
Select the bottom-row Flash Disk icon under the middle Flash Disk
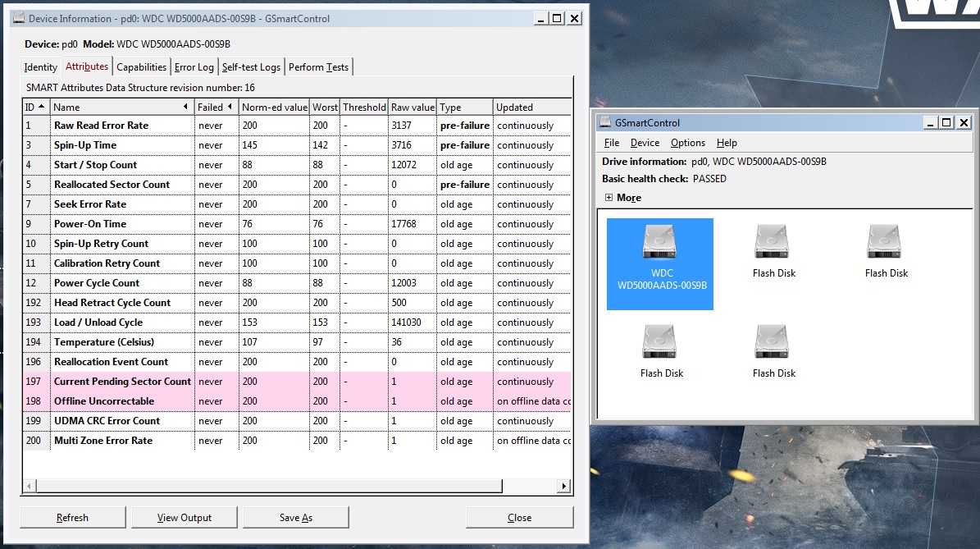click(773, 351)
